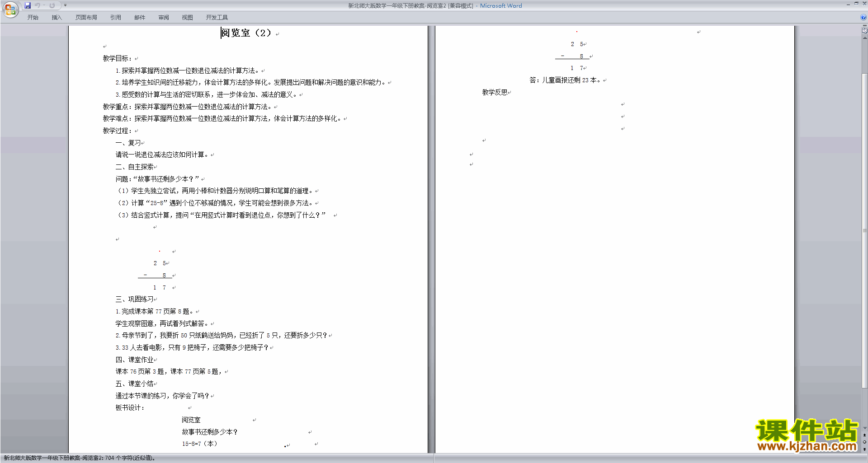Jump to the previous page button
The image size is (868, 463).
tap(864, 435)
